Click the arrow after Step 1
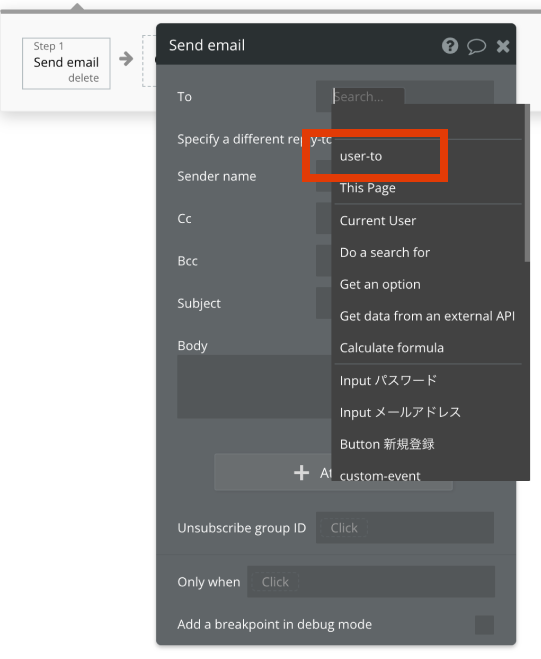The image size is (541, 659). (126, 59)
